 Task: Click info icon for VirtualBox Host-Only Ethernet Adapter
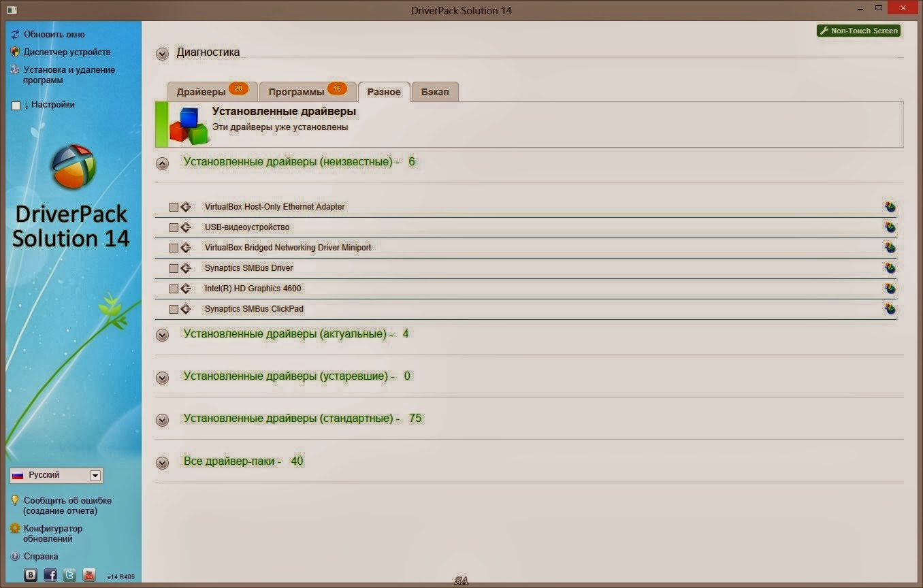890,207
